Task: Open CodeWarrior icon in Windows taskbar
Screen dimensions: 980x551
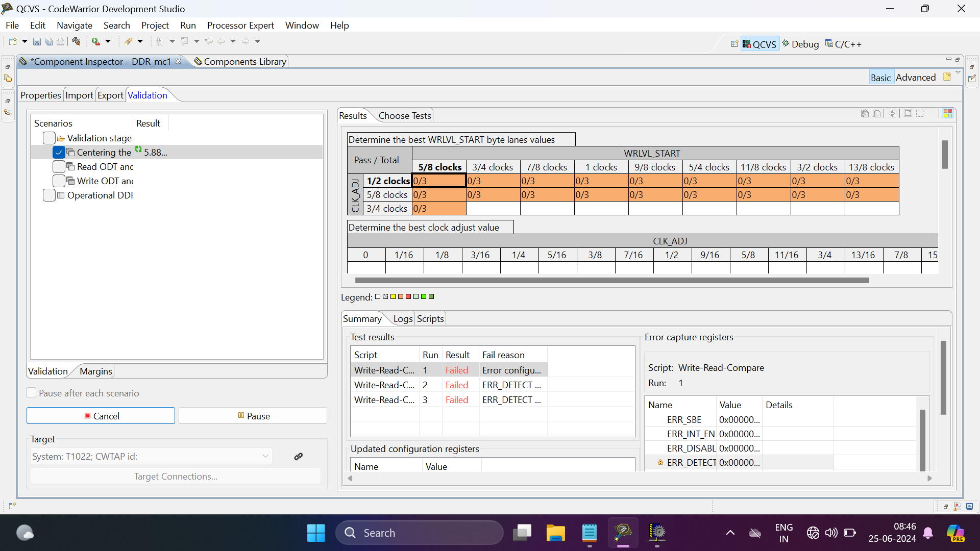Action: coord(623,533)
